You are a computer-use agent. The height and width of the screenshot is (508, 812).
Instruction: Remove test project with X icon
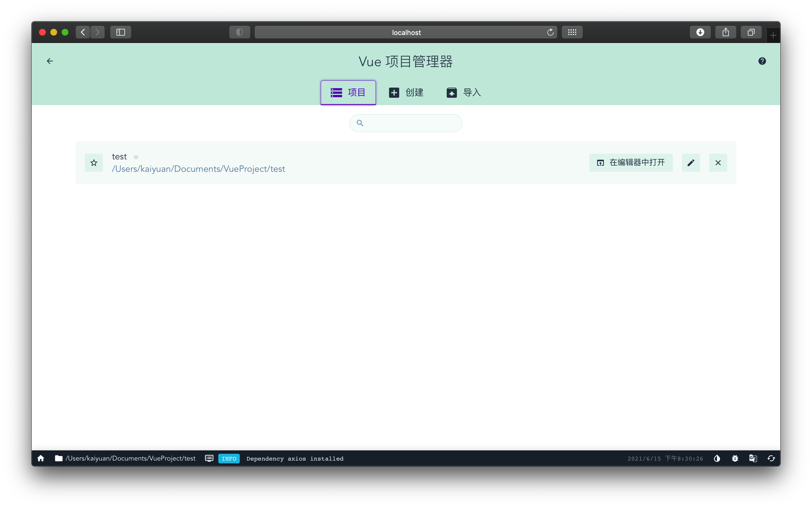(x=718, y=163)
